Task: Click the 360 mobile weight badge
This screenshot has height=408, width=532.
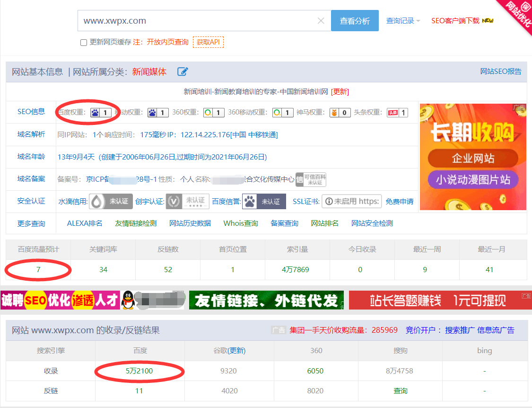Action: tap(283, 113)
